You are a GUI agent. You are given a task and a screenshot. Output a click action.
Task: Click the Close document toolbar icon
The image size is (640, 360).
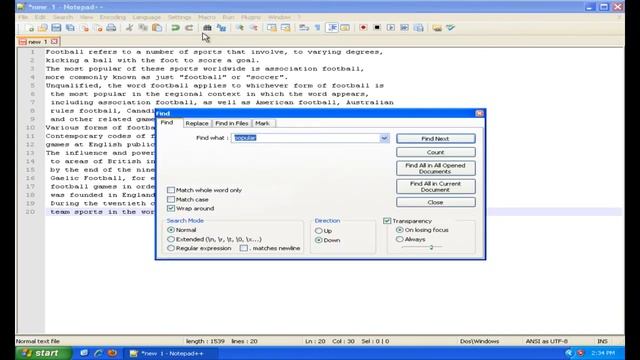84,28
